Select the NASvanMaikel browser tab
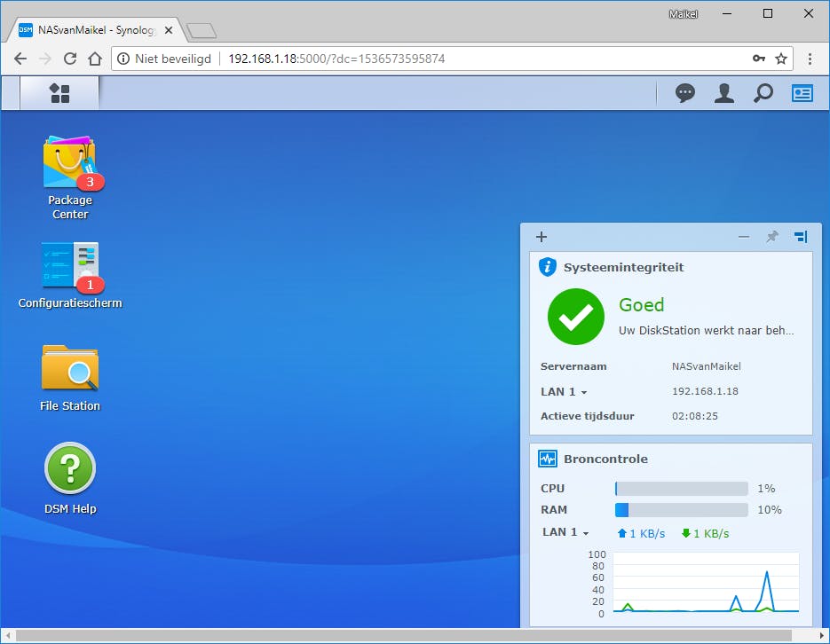Image resolution: width=830 pixels, height=644 pixels. [95, 30]
